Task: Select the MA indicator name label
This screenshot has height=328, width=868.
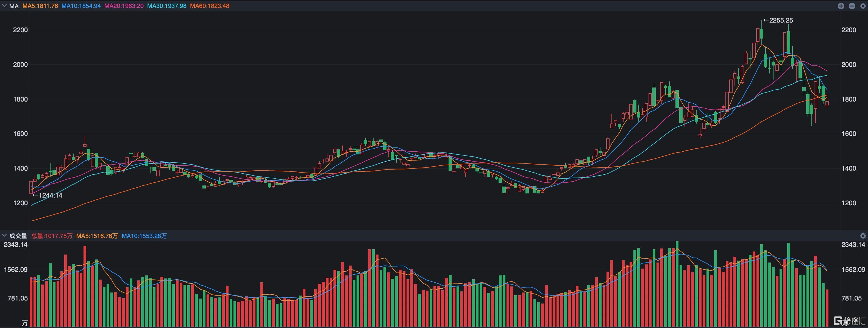Action: click(14, 6)
